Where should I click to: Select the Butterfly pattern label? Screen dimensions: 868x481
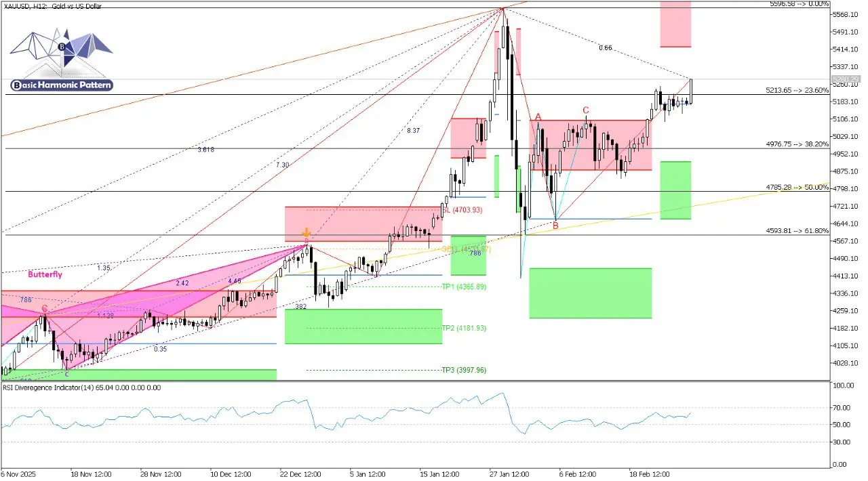45,274
